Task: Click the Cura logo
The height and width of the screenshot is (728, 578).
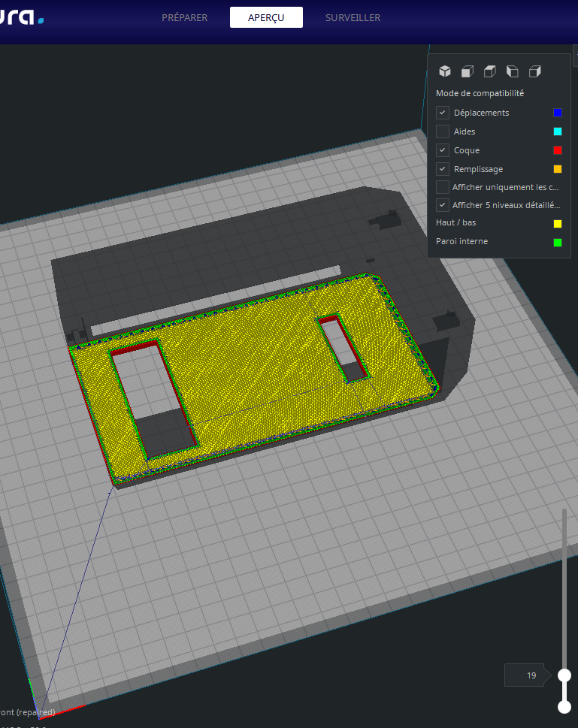Action: click(x=21, y=17)
